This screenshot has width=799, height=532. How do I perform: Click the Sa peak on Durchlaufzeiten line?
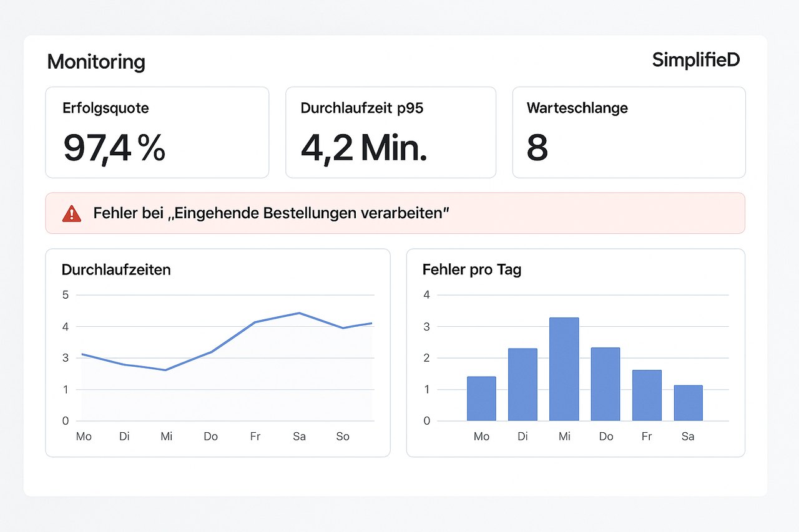point(300,313)
